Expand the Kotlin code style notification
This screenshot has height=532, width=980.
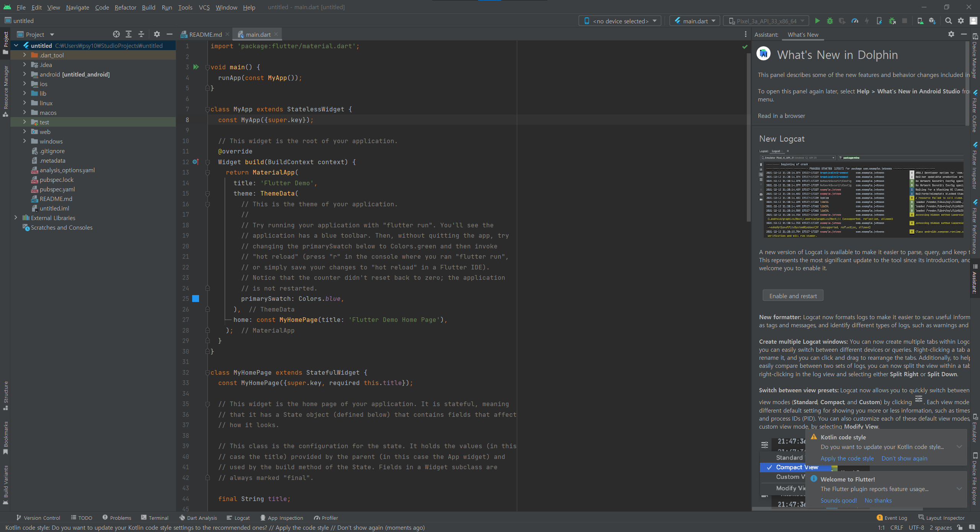click(959, 447)
